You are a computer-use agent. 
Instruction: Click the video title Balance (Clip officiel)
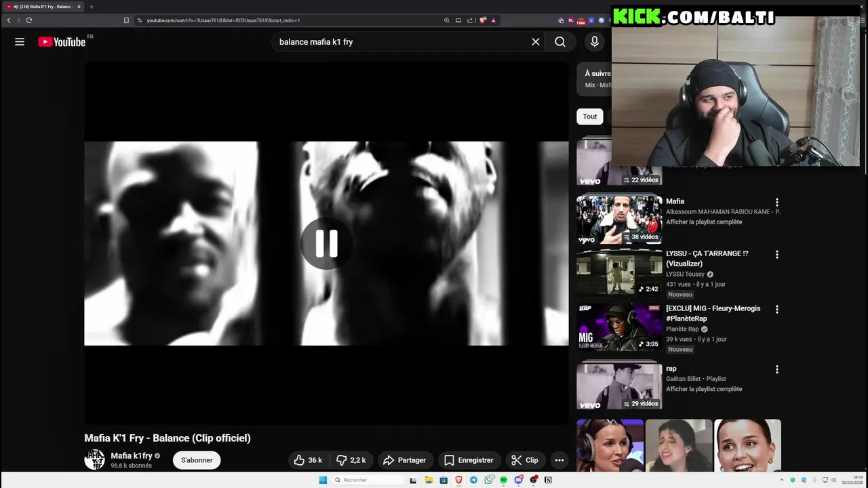pos(167,438)
